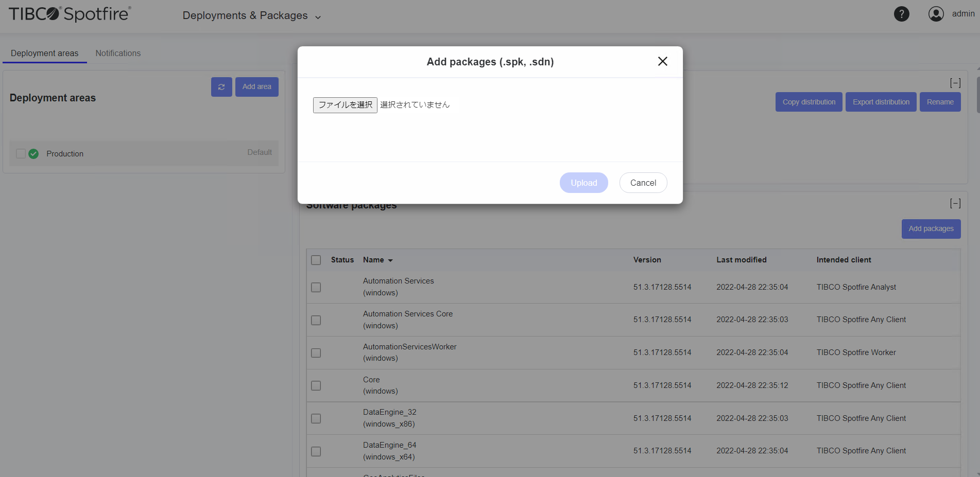980x477 pixels.
Task: Click the Core package name
Action: coord(371,380)
